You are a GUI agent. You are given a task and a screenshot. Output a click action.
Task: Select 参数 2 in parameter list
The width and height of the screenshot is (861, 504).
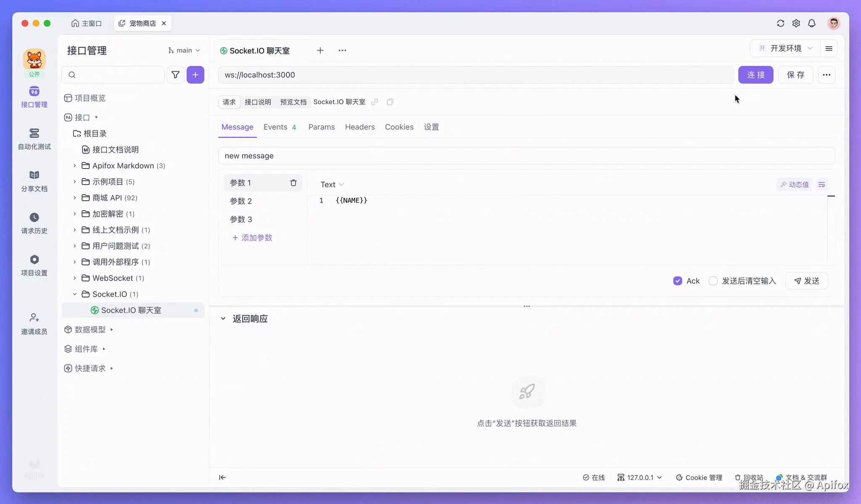point(263,201)
